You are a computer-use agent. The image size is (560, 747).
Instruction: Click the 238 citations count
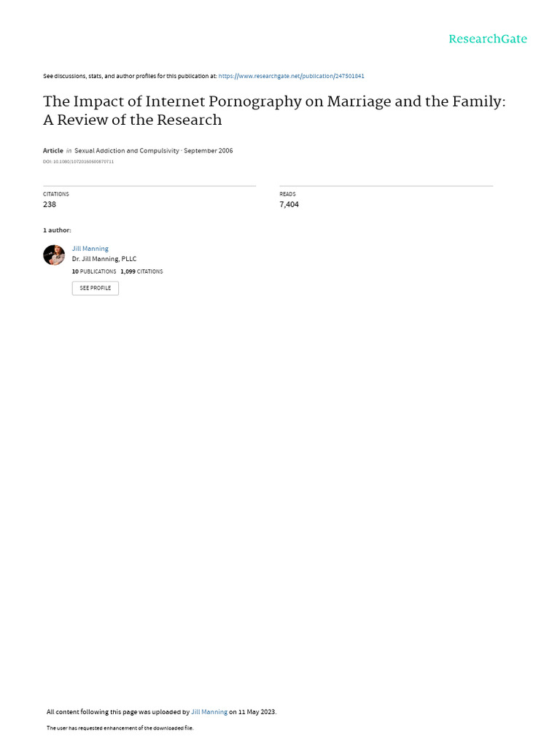coord(50,204)
